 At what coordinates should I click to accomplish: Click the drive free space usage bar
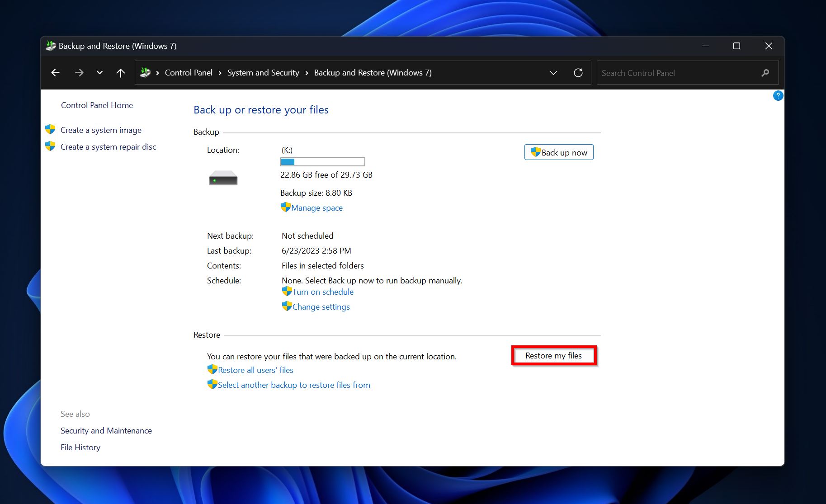pos(322,161)
